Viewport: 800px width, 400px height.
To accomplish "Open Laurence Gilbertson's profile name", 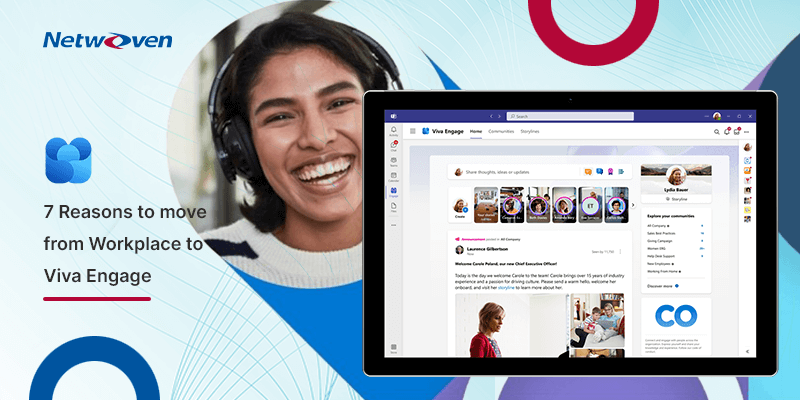I will tap(487, 249).
